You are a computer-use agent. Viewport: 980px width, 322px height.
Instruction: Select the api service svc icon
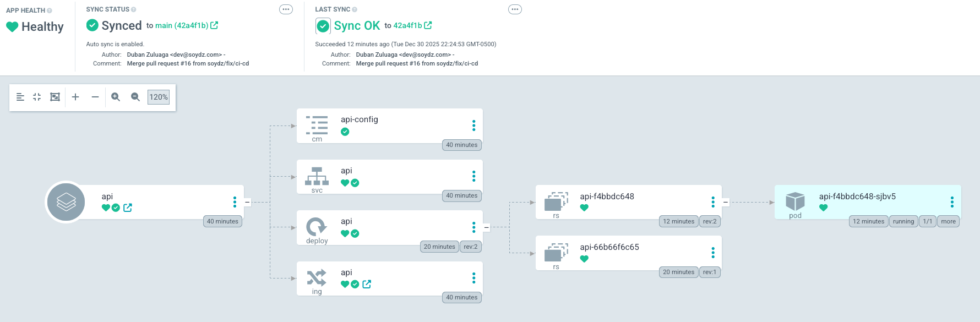pos(317,176)
